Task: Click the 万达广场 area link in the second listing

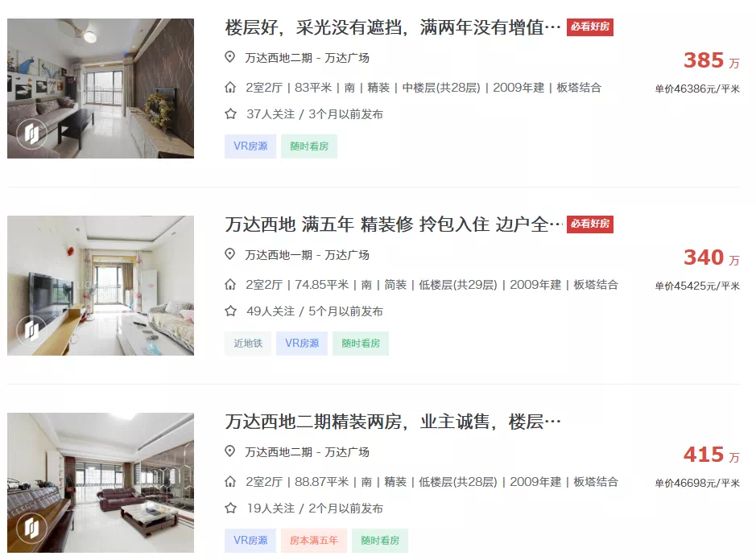Action: tap(347, 255)
